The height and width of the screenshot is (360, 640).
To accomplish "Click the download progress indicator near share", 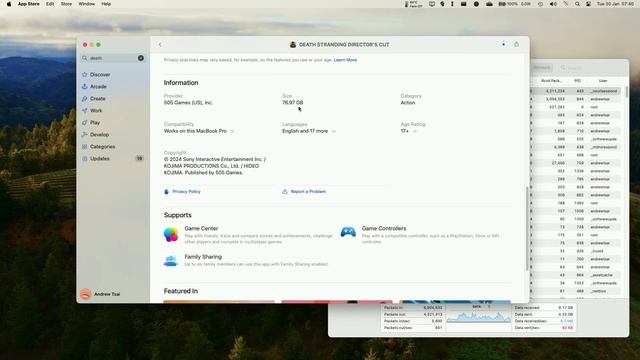I will [x=503, y=44].
